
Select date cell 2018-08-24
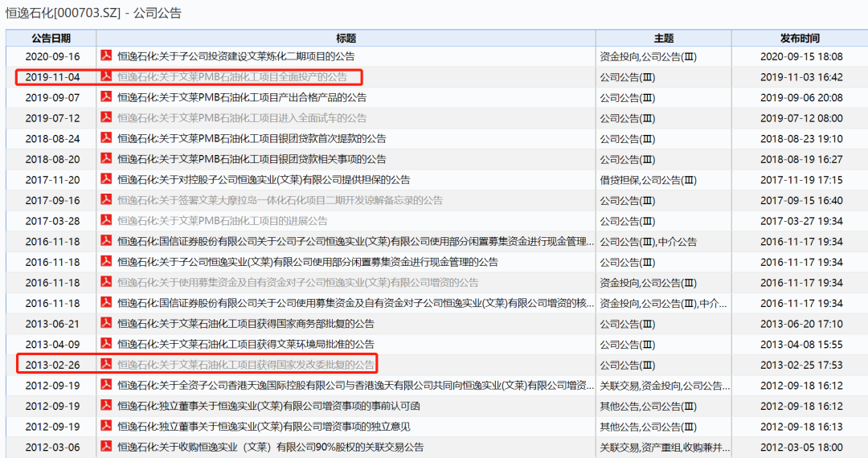52,138
